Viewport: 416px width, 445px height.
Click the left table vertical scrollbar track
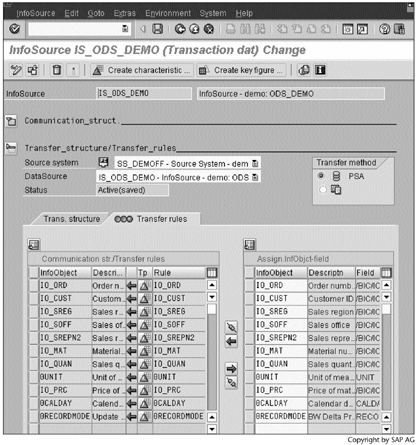pos(212,357)
